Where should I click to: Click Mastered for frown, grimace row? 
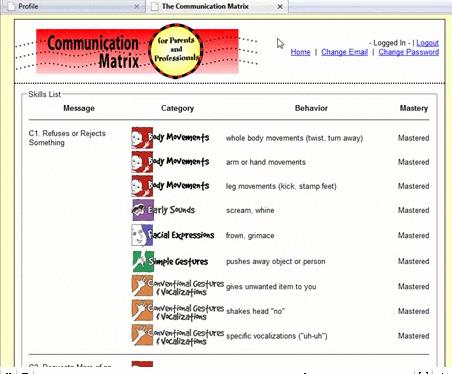tap(413, 236)
